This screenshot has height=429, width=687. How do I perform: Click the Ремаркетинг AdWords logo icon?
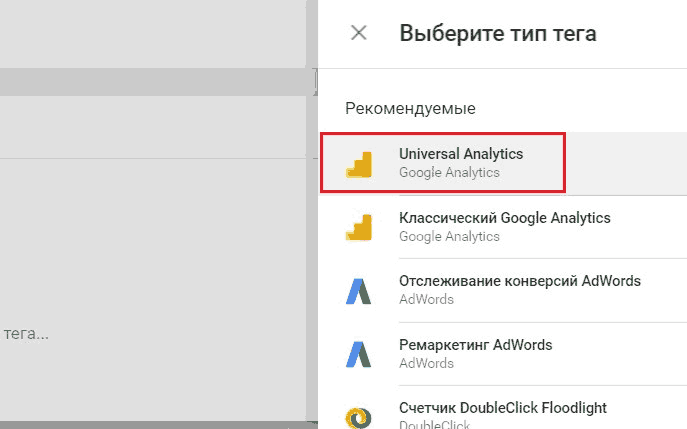[x=359, y=354]
